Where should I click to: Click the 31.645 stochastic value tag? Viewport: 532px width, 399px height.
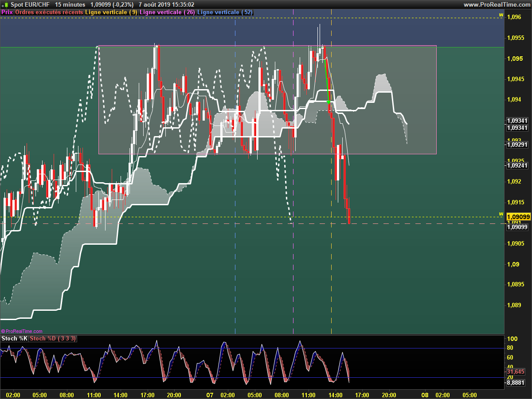tap(515, 372)
